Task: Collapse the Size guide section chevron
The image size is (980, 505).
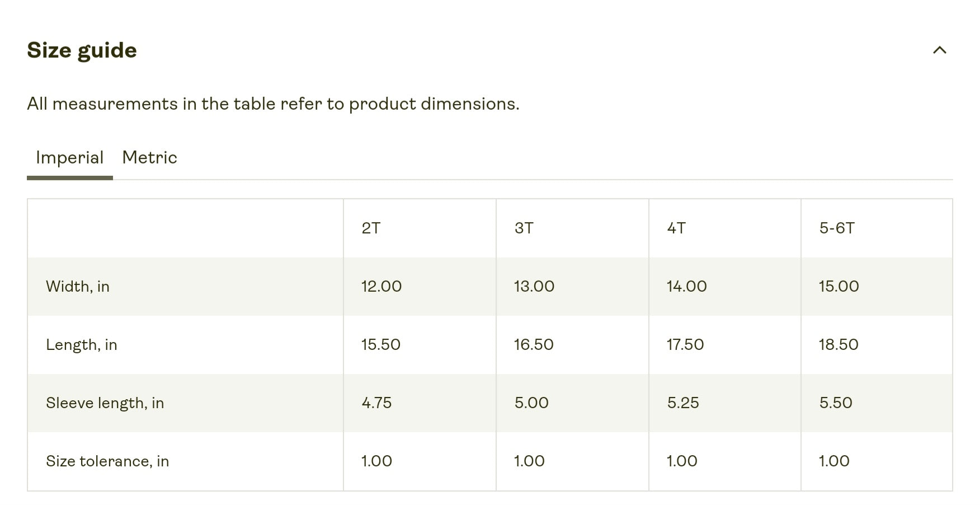Action: pos(939,50)
